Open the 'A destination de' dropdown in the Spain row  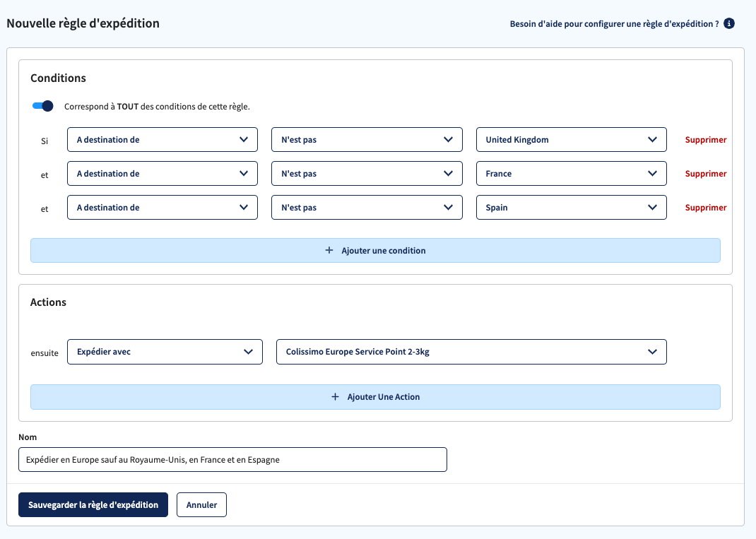(x=163, y=207)
